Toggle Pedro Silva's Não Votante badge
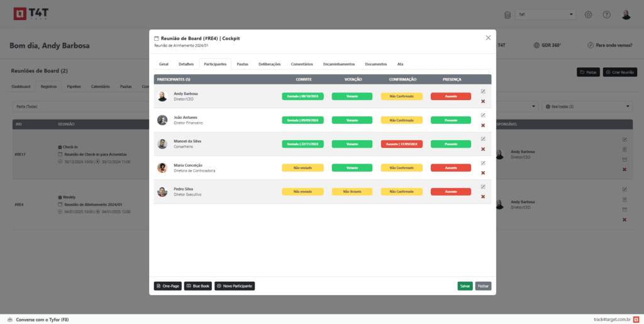This screenshot has width=644, height=324. tap(352, 191)
